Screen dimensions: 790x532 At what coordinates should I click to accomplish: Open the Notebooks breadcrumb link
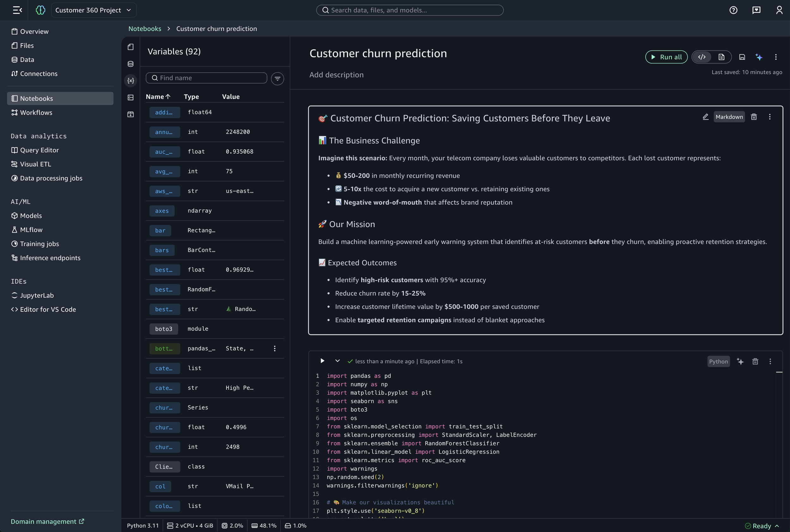tap(144, 28)
